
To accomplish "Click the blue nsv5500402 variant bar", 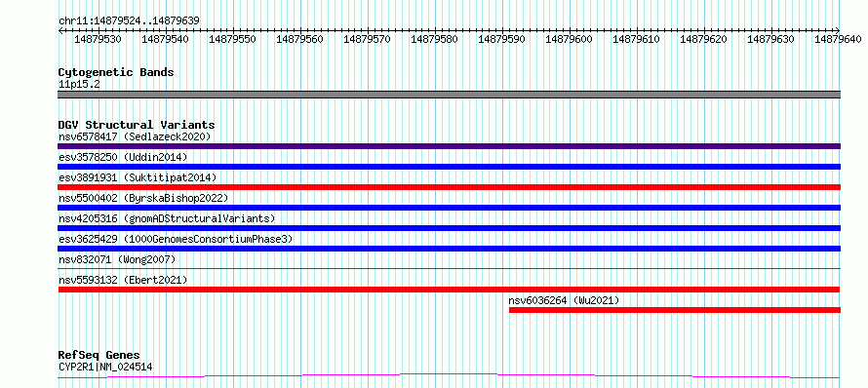I will click(449, 208).
